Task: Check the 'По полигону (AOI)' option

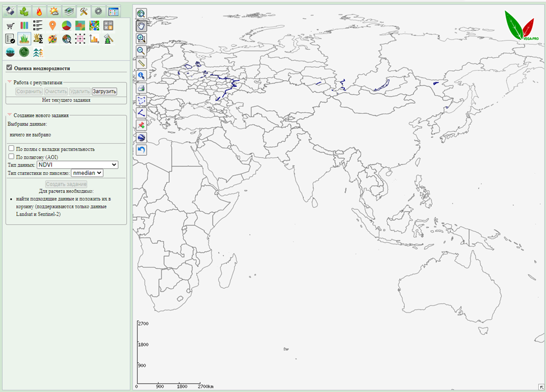Action: tap(11, 157)
